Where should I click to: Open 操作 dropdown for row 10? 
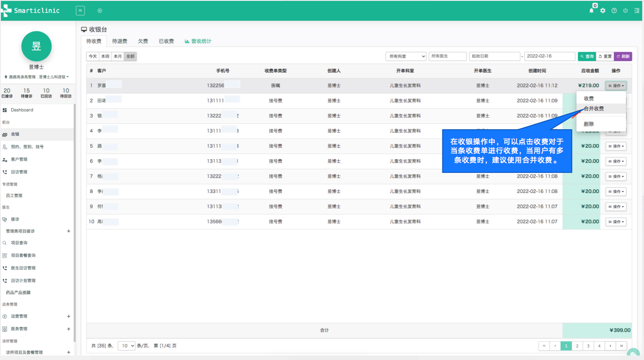616,222
